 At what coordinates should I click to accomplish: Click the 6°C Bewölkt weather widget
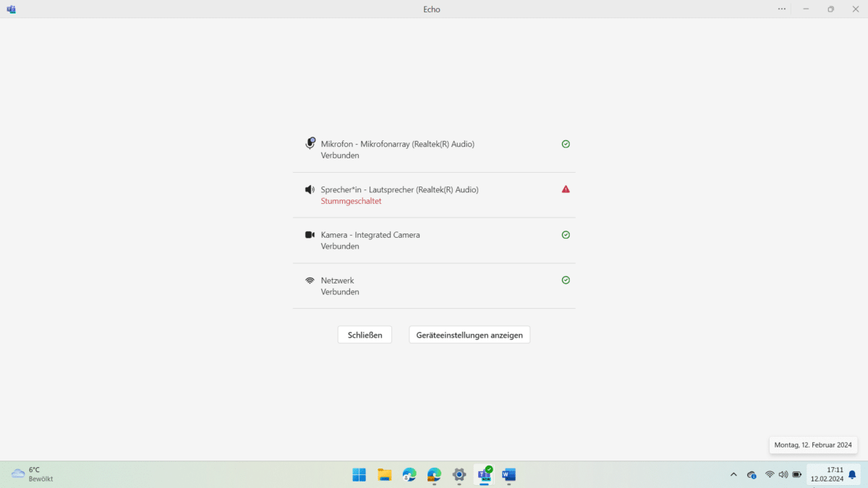(x=29, y=474)
